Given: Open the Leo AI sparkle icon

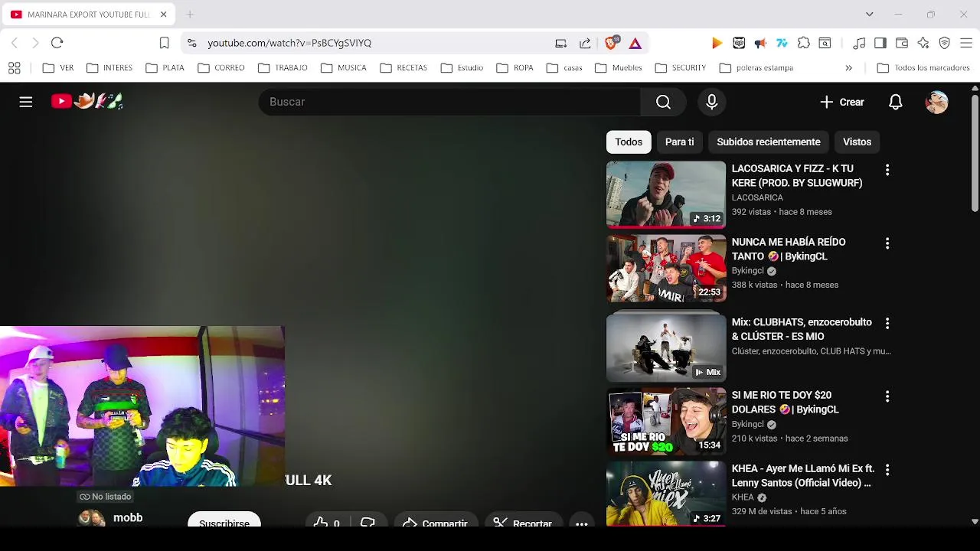Looking at the screenshot, I should tap(923, 43).
